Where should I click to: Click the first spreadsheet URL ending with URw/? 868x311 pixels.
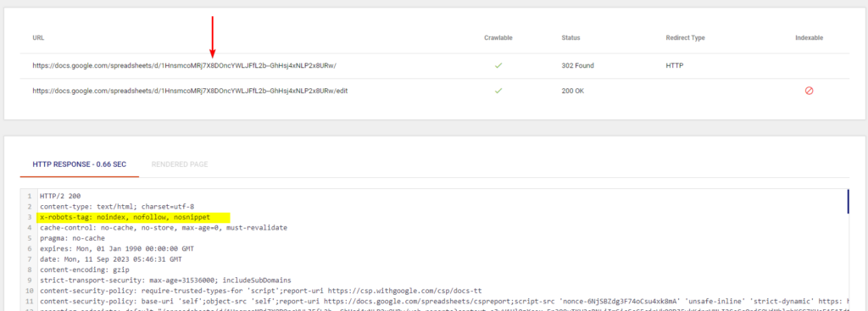184,65
